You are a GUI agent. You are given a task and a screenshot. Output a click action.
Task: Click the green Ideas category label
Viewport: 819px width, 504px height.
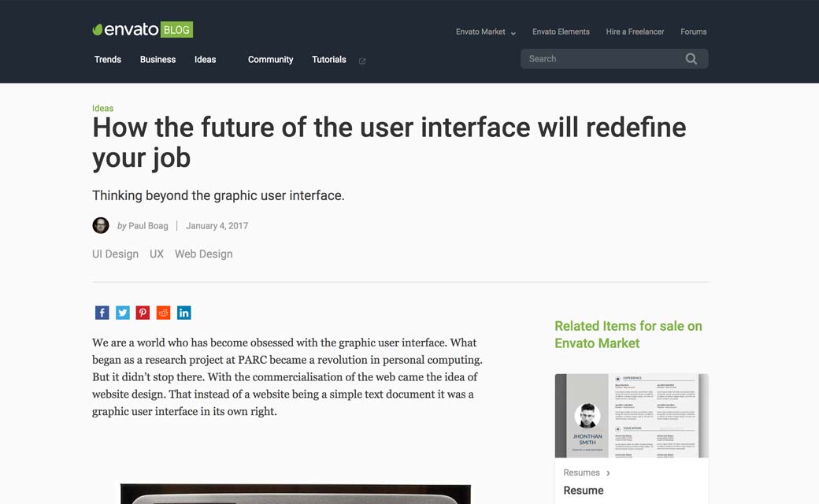[102, 109]
